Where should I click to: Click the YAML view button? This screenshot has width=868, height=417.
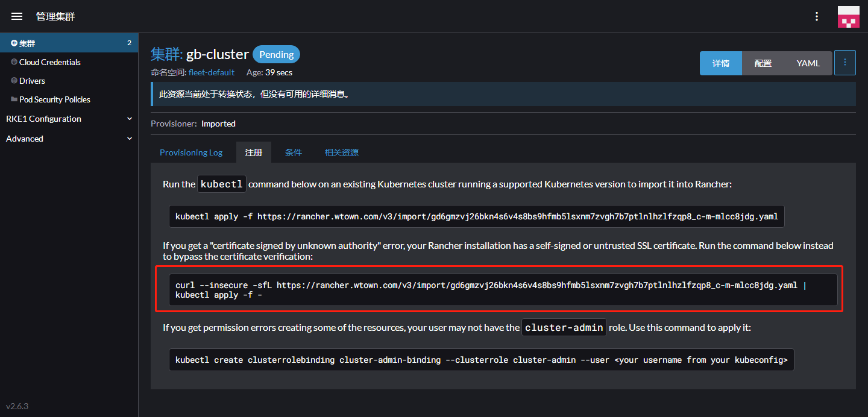808,63
